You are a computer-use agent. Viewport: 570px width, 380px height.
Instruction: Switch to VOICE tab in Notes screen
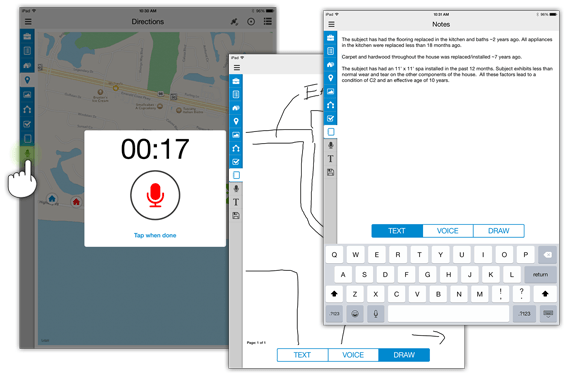pyautogui.click(x=448, y=231)
